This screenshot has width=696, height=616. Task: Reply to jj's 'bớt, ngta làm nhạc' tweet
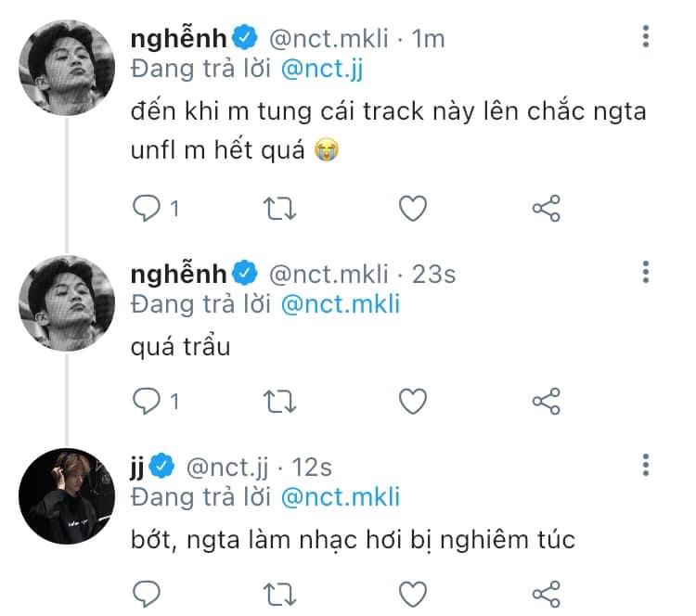click(x=148, y=592)
